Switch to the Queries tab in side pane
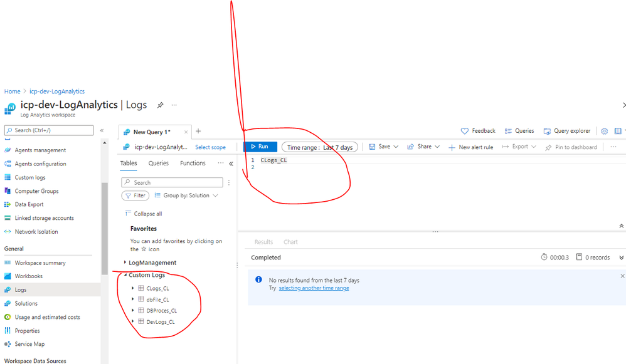626x364 pixels. coord(159,163)
